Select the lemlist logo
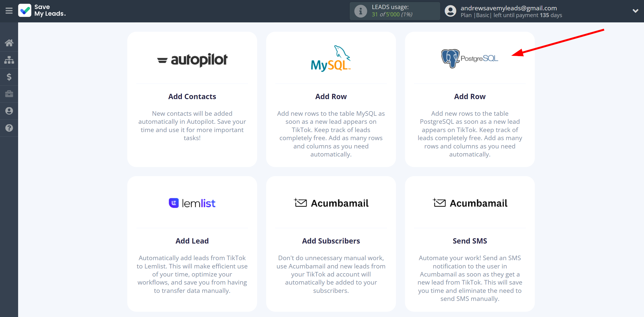 coord(192,203)
